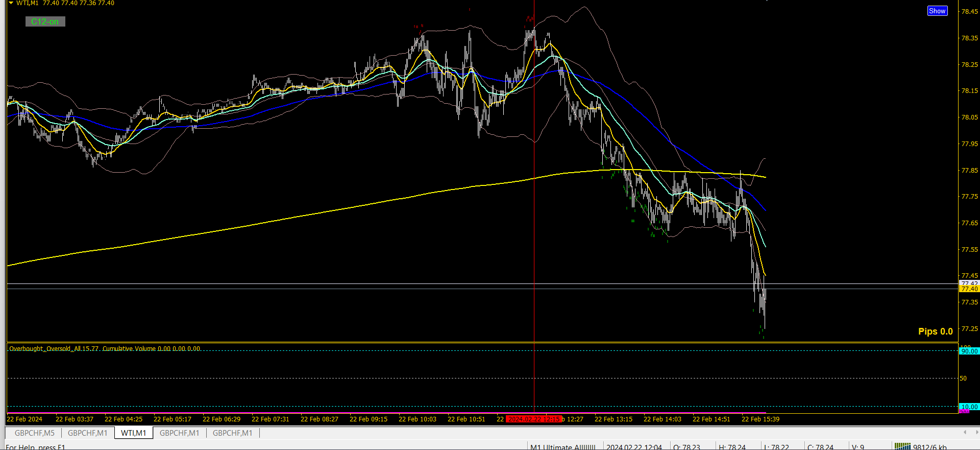
Task: Click the red 2024.02.22 12:15 crosshair date label
Action: pos(534,419)
